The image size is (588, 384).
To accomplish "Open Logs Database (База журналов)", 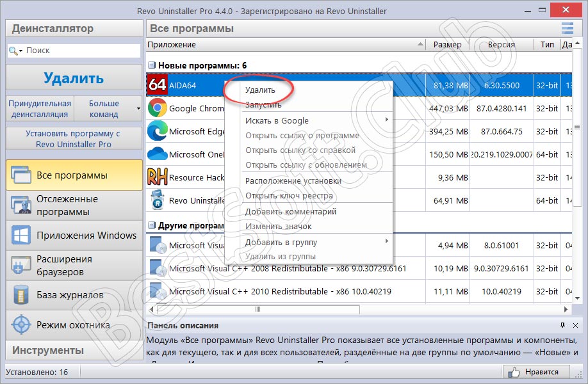I will 74,295.
